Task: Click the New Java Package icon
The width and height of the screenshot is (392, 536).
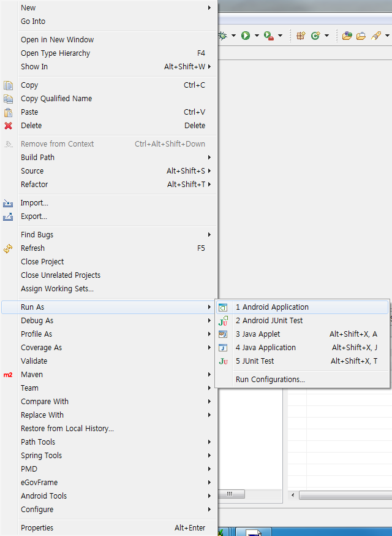Action: [301, 36]
